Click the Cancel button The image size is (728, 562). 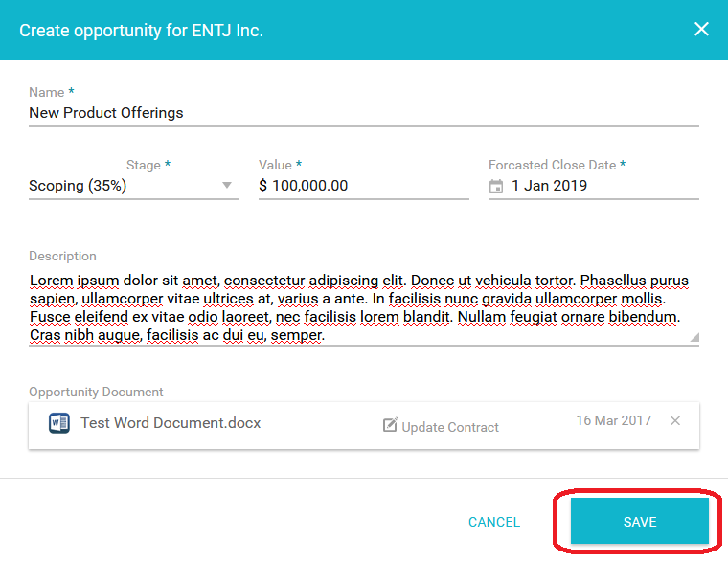[x=494, y=522]
